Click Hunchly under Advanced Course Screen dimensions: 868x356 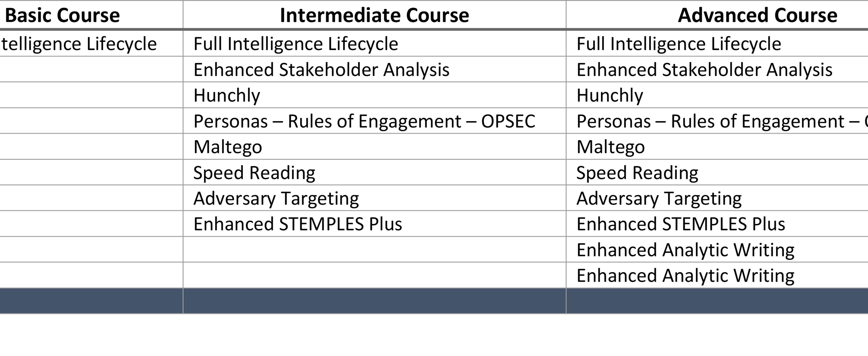[610, 95]
